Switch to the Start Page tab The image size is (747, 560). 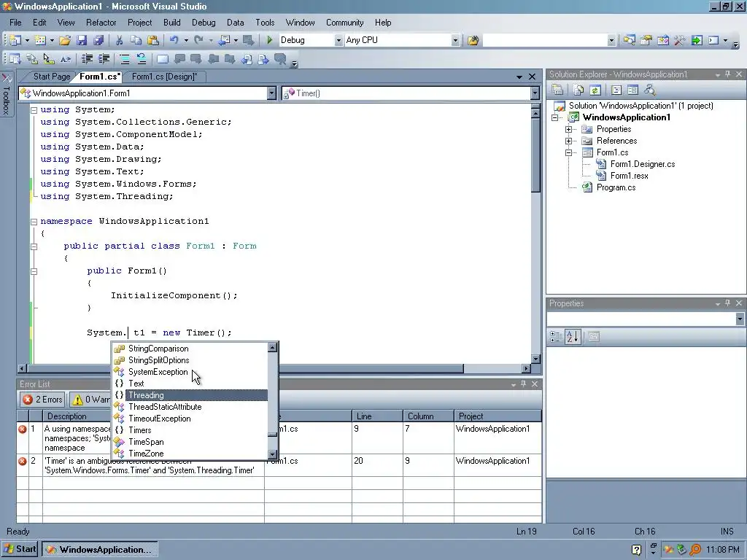(52, 76)
